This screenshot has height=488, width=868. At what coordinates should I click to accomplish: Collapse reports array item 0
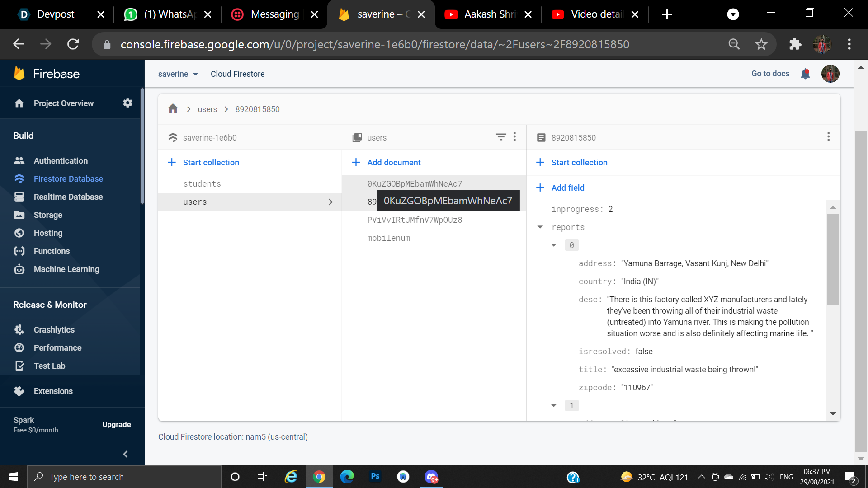[554, 245]
